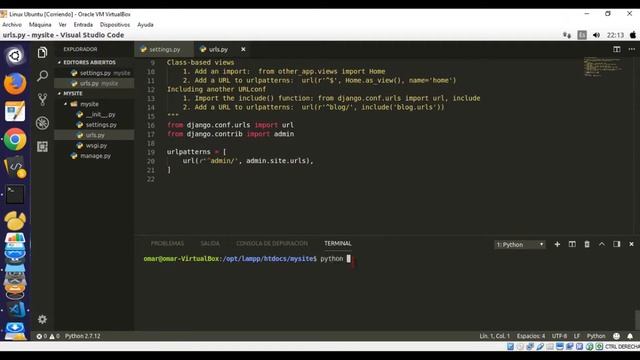Open the Ayuda menu in VirtualBox
This screenshot has width=640, height=360.
point(145,25)
